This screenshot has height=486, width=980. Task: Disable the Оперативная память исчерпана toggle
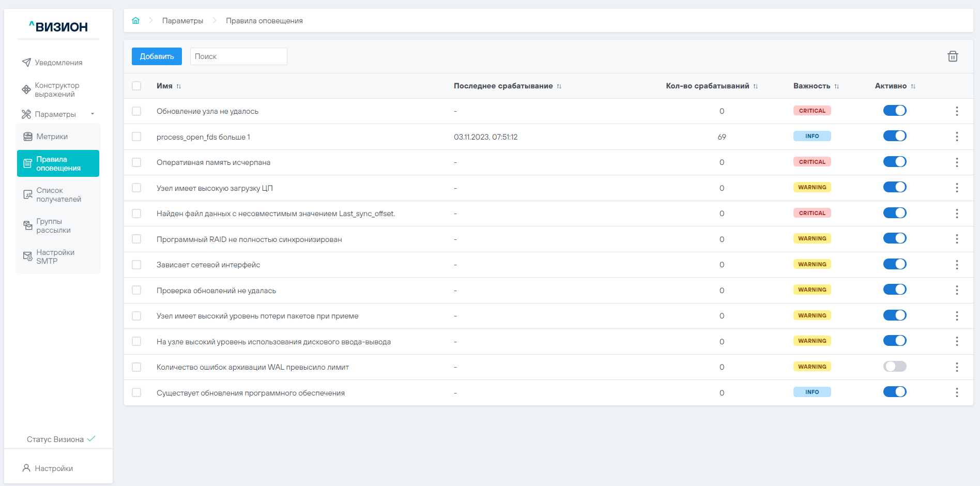coord(895,162)
